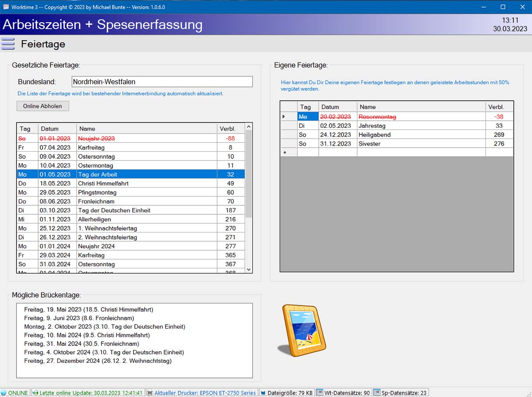Click the printer icon in status bar

[x=150, y=393]
